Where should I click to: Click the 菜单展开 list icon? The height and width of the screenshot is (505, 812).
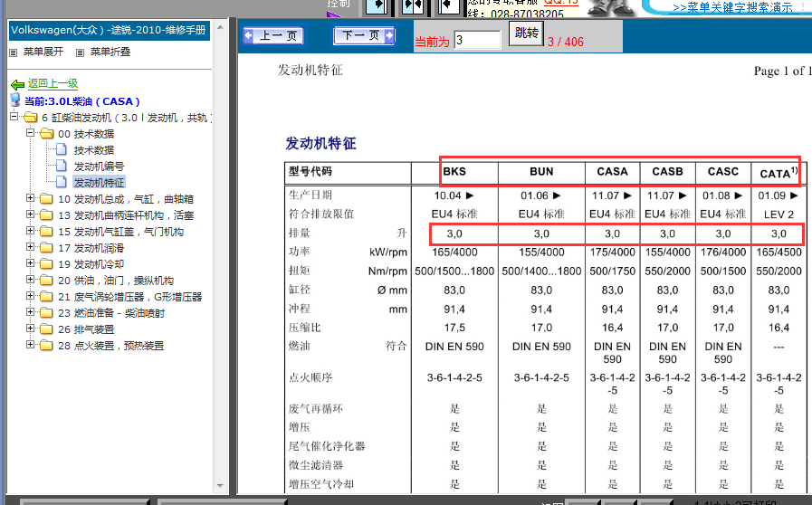pos(14,52)
